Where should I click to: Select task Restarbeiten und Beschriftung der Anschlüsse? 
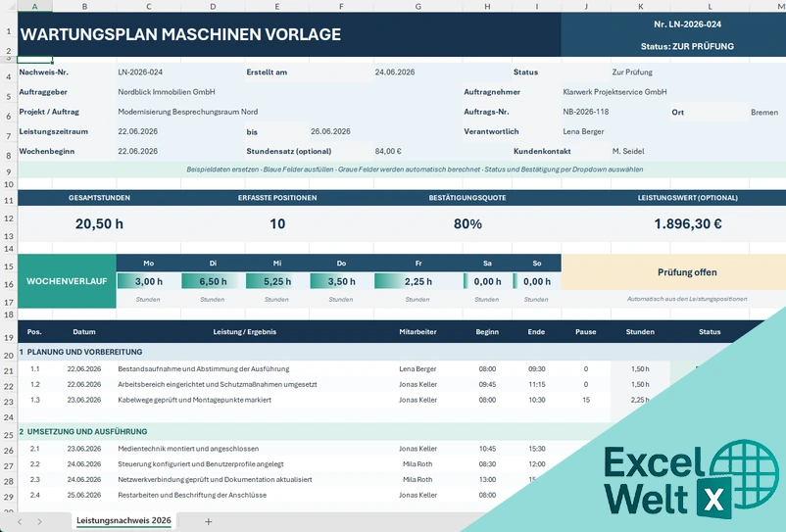(192, 495)
